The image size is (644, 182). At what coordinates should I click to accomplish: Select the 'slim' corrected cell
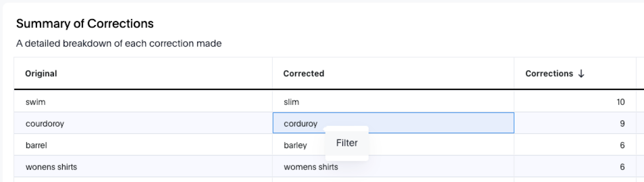coord(291,102)
